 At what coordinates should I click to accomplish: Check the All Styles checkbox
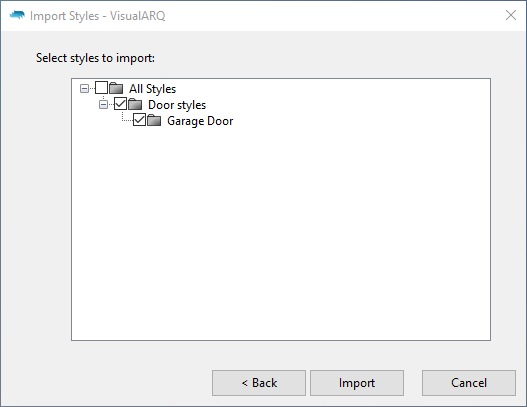click(x=102, y=88)
